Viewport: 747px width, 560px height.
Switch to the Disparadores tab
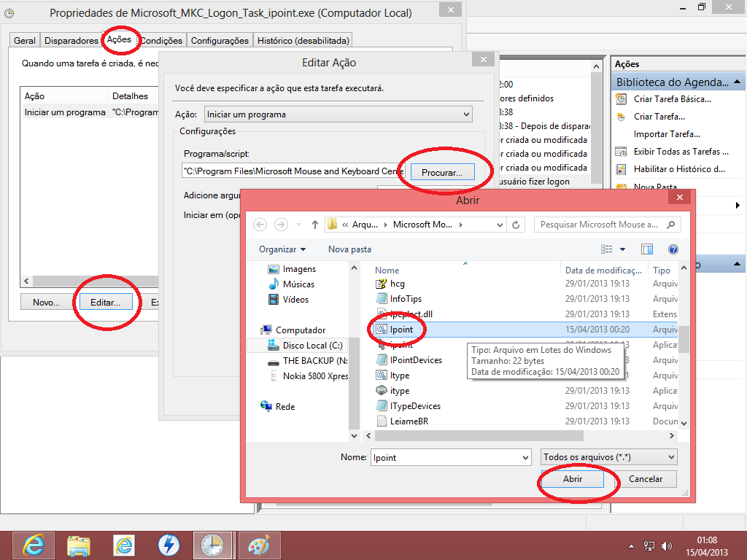pyautogui.click(x=71, y=41)
